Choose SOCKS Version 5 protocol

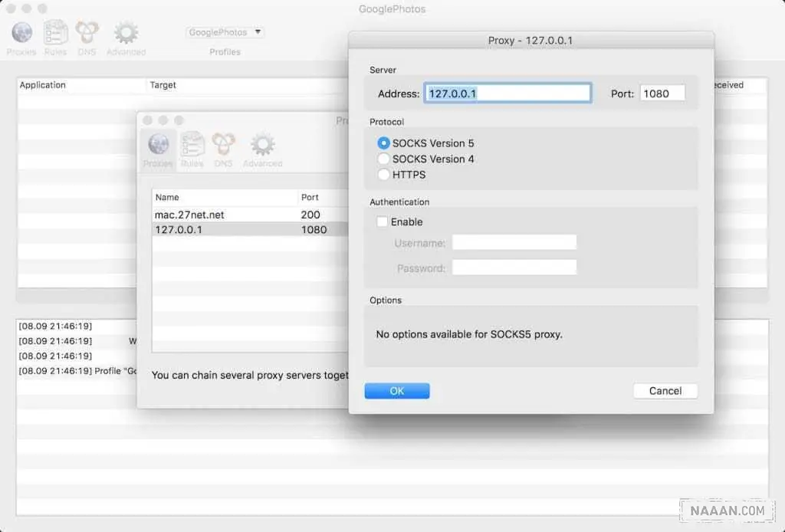pyautogui.click(x=384, y=143)
